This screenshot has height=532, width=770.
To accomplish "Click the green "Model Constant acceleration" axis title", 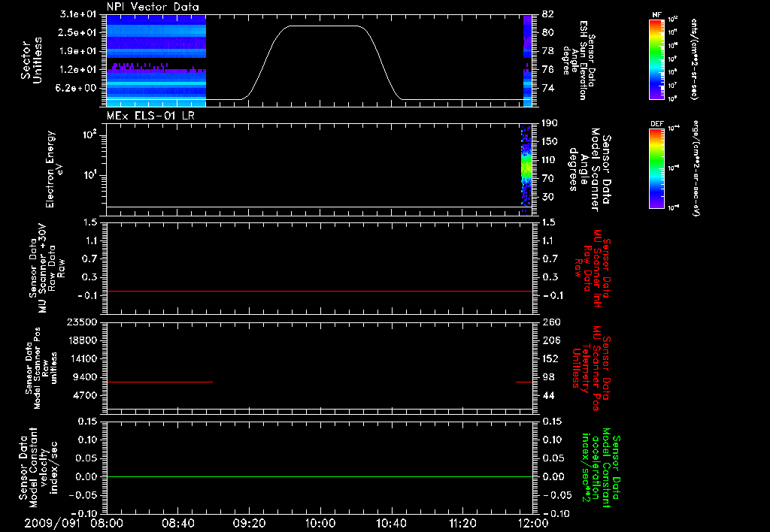I will pos(601,468).
